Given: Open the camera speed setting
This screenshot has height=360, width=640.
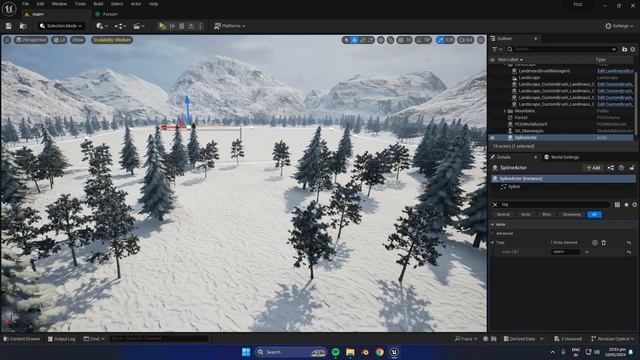Looking at the screenshot, I should click(465, 40).
